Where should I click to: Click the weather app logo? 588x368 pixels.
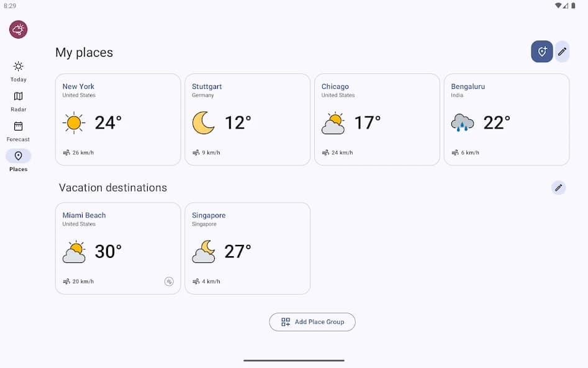coord(17,29)
